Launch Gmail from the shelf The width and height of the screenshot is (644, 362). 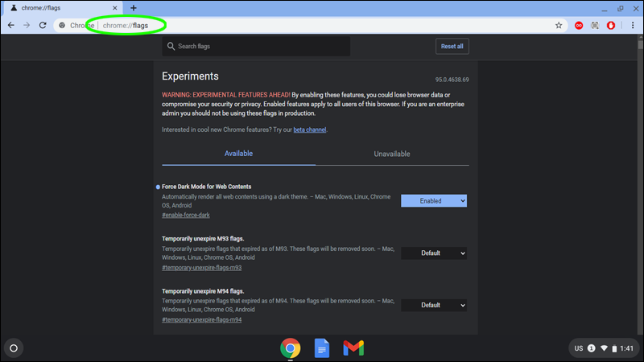click(353, 348)
